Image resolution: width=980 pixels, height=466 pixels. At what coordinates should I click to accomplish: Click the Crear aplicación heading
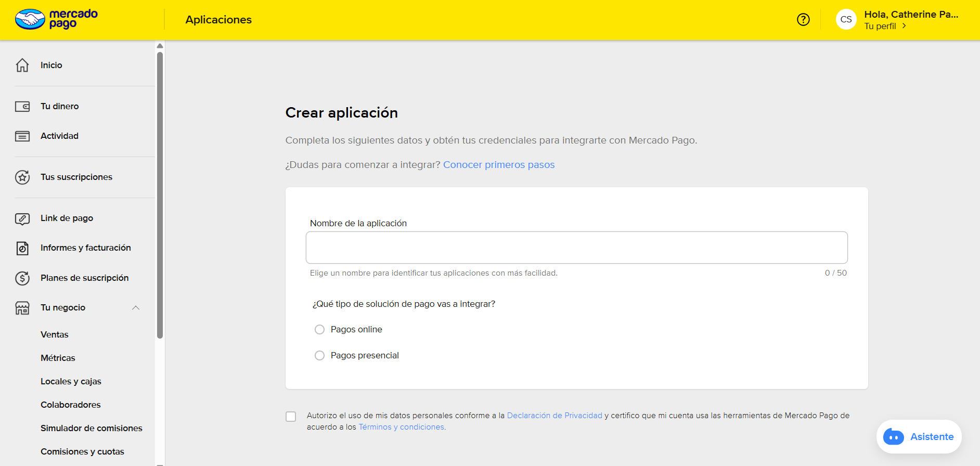(342, 113)
